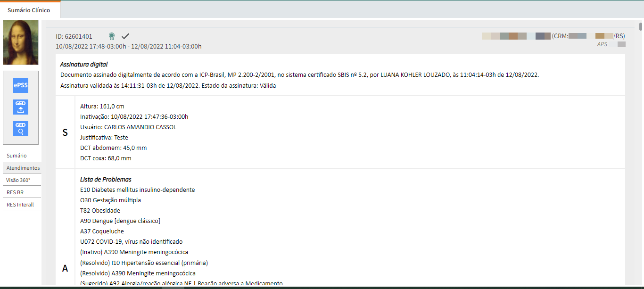This screenshot has width=644, height=289.
Task: Click A90 Dengue [dengue clássico]
Action: [120, 221]
